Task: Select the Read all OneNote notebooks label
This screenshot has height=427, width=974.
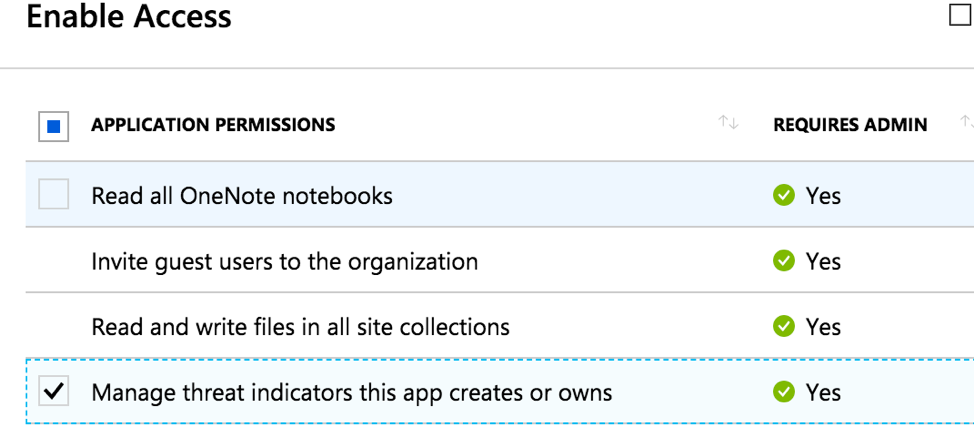Action: [x=242, y=195]
